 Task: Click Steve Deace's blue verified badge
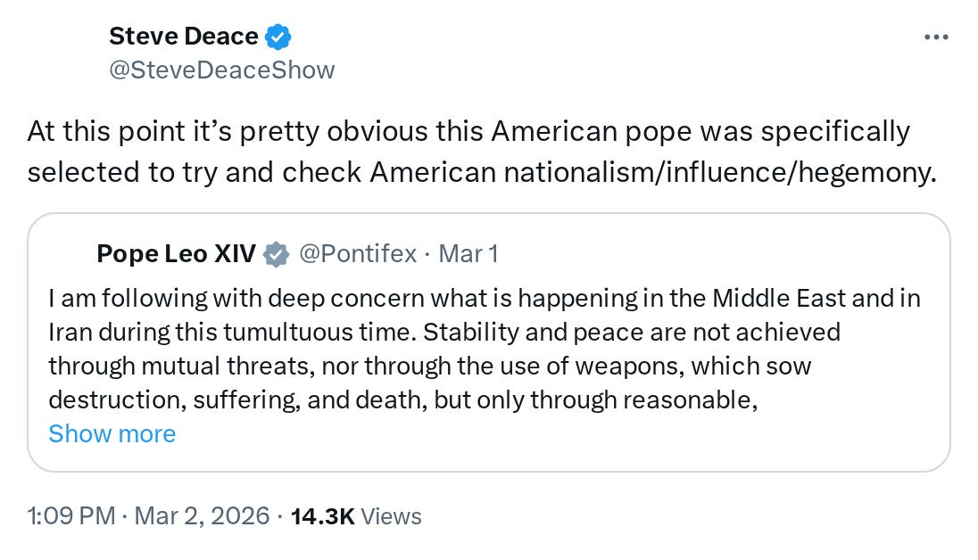click(x=278, y=37)
